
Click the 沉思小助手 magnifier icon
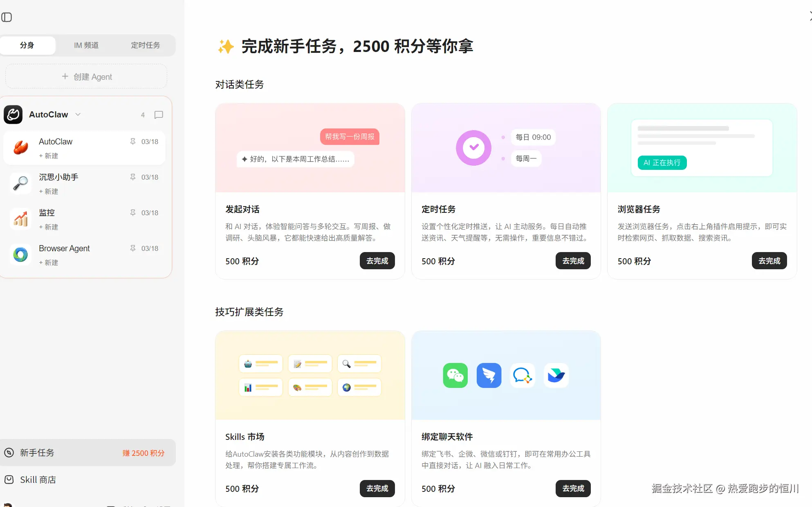click(x=21, y=183)
